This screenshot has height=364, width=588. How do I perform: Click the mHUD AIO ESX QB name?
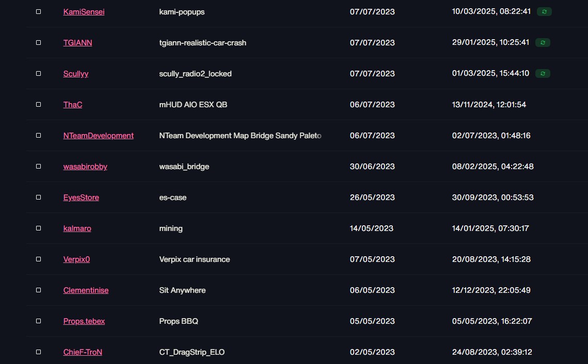click(x=193, y=105)
